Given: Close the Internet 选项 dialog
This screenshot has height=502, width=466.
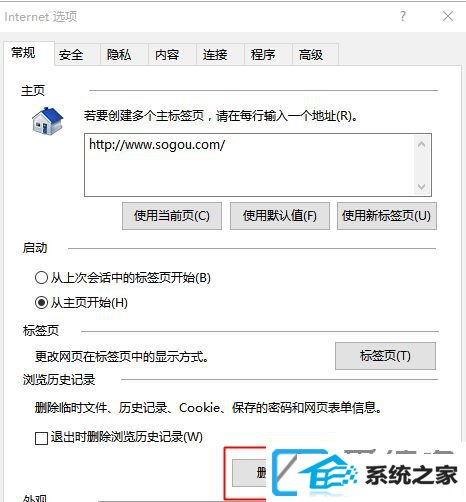Looking at the screenshot, I should pyautogui.click(x=448, y=16).
